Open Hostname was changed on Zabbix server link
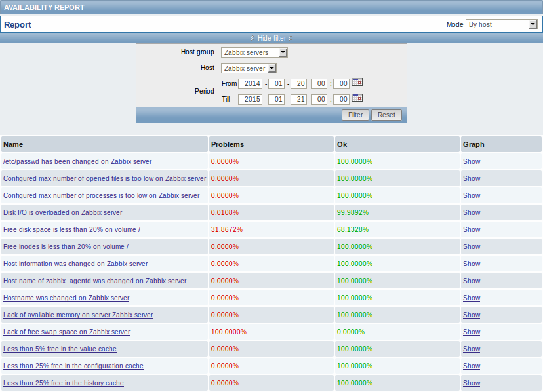The width and height of the screenshot is (543, 392). tap(66, 298)
